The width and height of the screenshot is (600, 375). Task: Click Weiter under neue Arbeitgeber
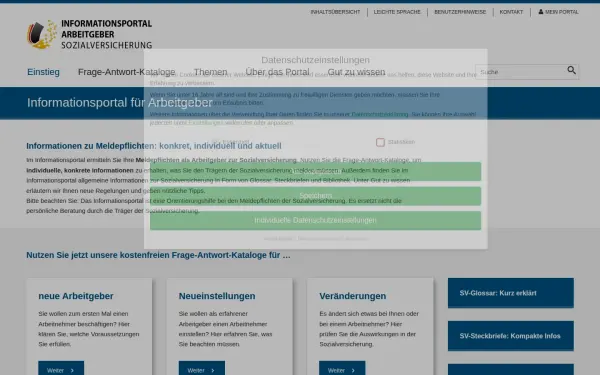coord(61,370)
